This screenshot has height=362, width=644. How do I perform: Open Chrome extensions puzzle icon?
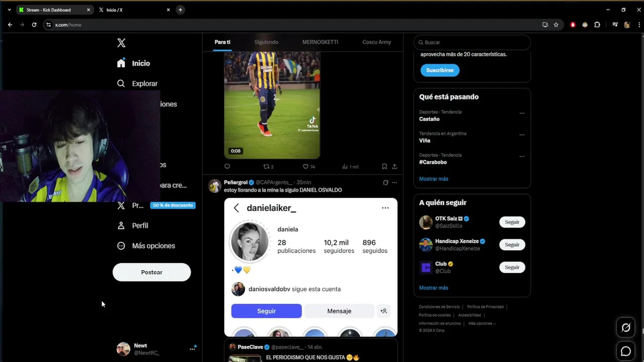[x=597, y=25]
